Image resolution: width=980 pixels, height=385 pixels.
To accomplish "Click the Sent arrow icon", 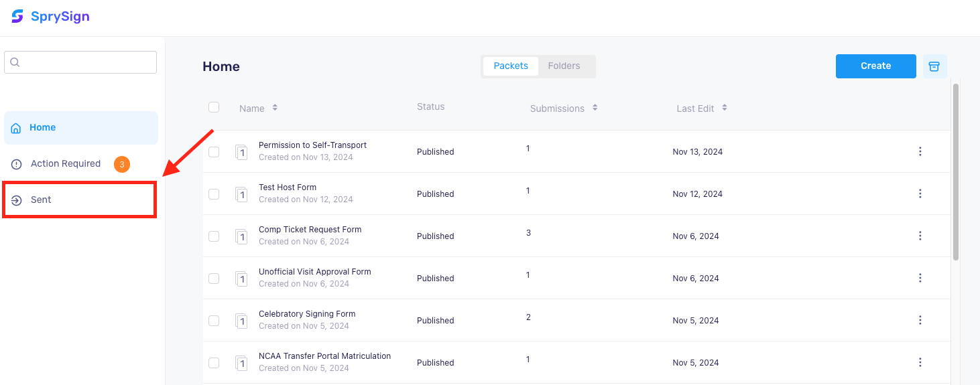I will [x=17, y=200].
